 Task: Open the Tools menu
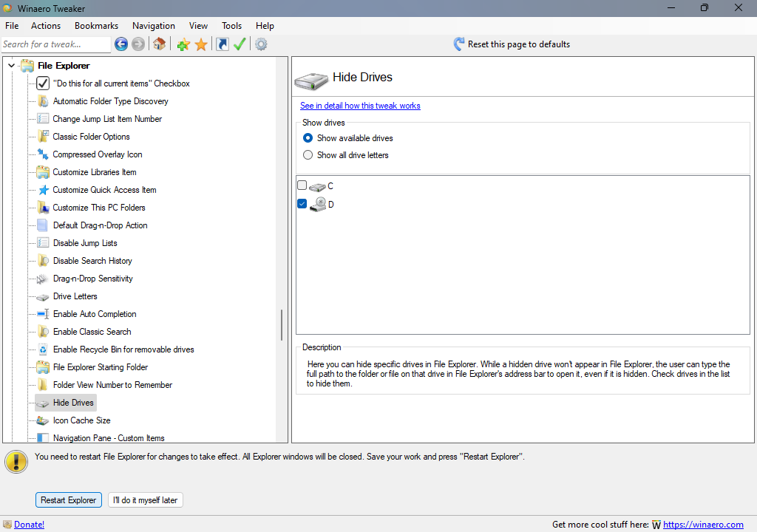coord(231,26)
